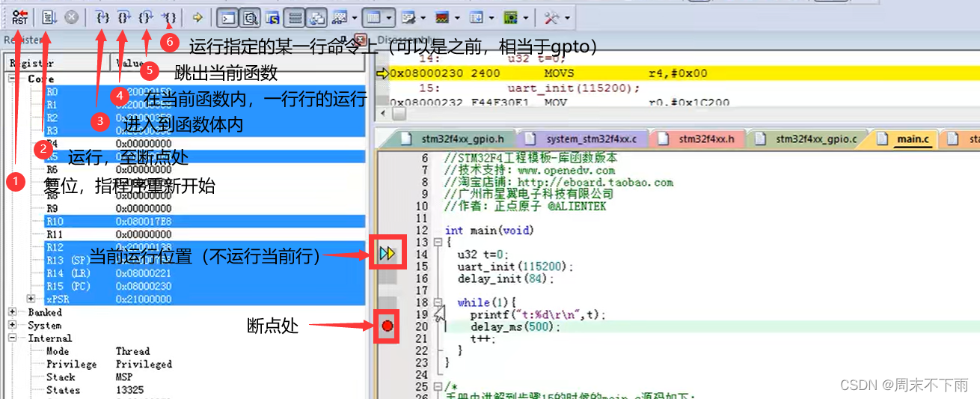Click the RST reset CPU icon
Image resolution: width=980 pixels, height=399 pixels.
pyautogui.click(x=19, y=16)
